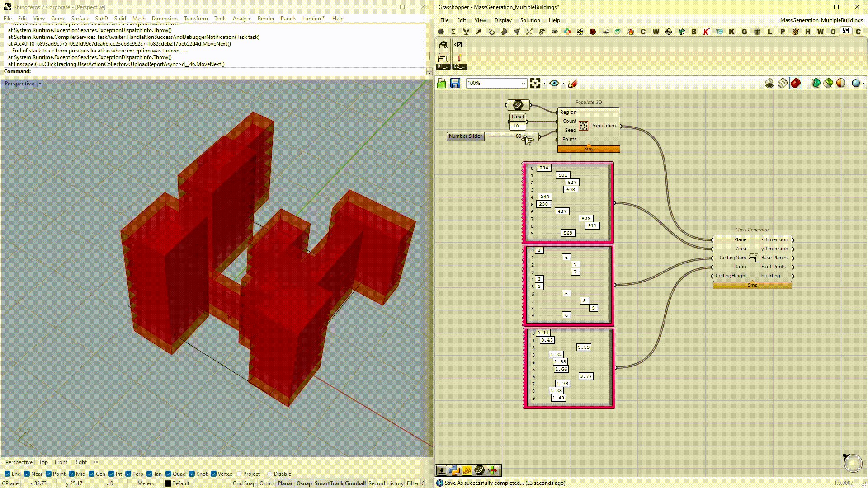Open the Maths tab sigma icon
This screenshot has width=868, height=488.
point(453,32)
